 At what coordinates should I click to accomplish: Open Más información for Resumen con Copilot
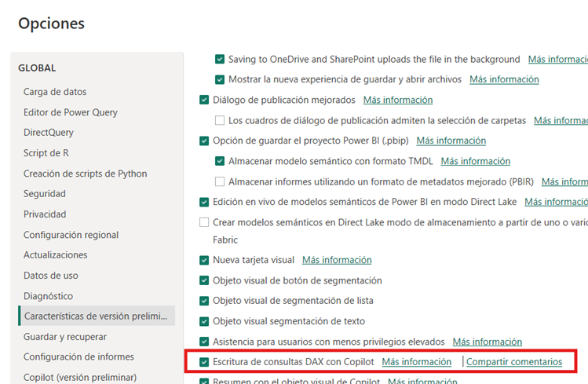click(x=422, y=381)
